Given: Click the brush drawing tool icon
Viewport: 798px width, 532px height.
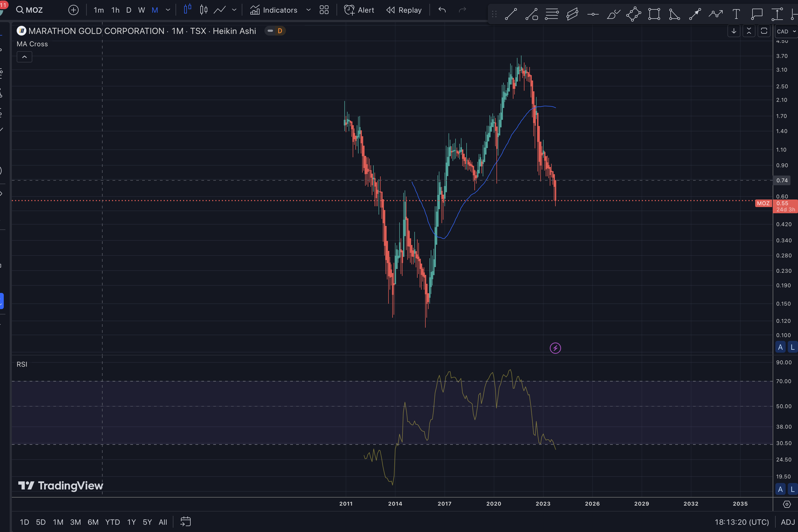Looking at the screenshot, I should point(613,14).
